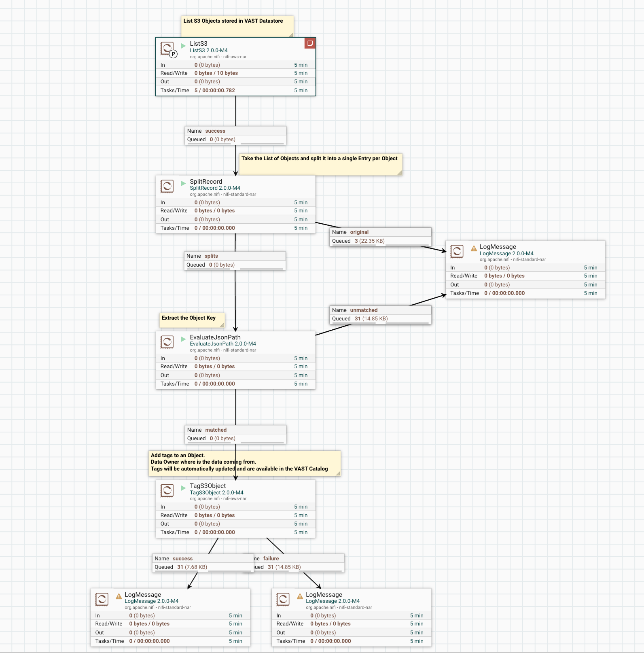This screenshot has height=653, width=644.
Task: Click the SplitRecord processor title
Action: [x=206, y=182]
